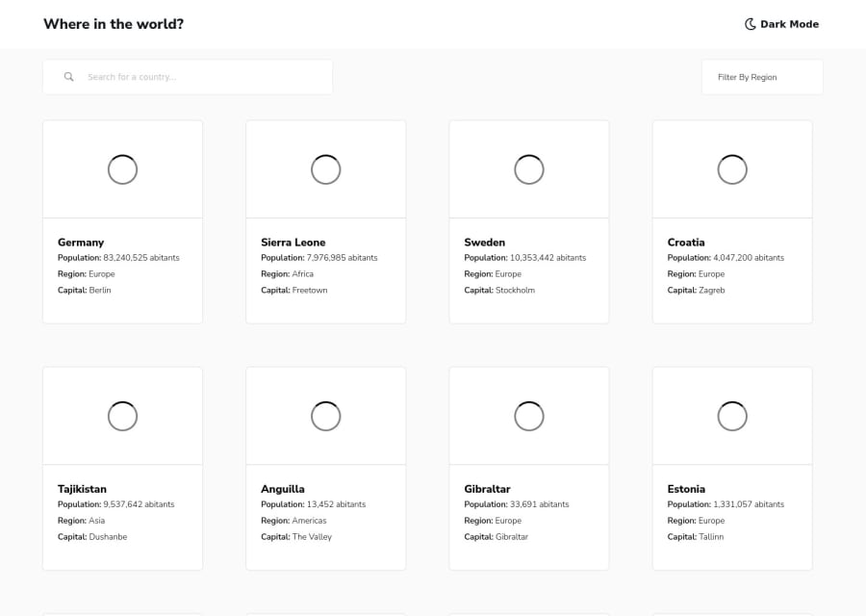Focus the Search for a country field
Screen dimensions: 866x616
(188, 77)
